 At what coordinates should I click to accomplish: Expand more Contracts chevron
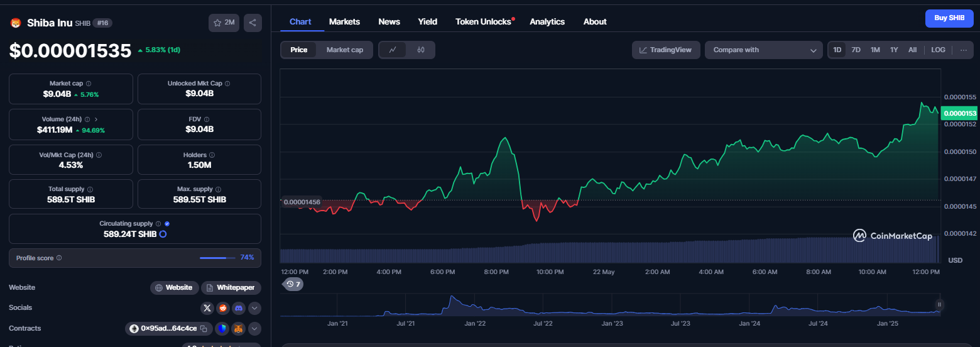pyautogui.click(x=254, y=329)
